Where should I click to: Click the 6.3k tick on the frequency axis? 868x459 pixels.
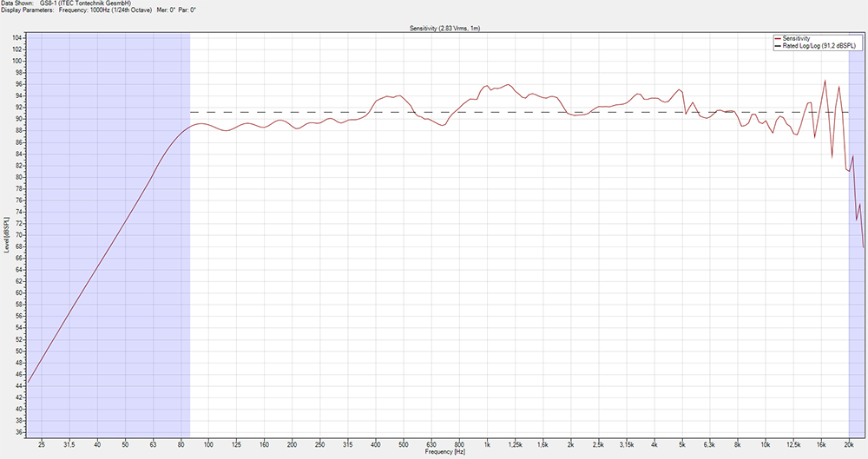coord(710,443)
